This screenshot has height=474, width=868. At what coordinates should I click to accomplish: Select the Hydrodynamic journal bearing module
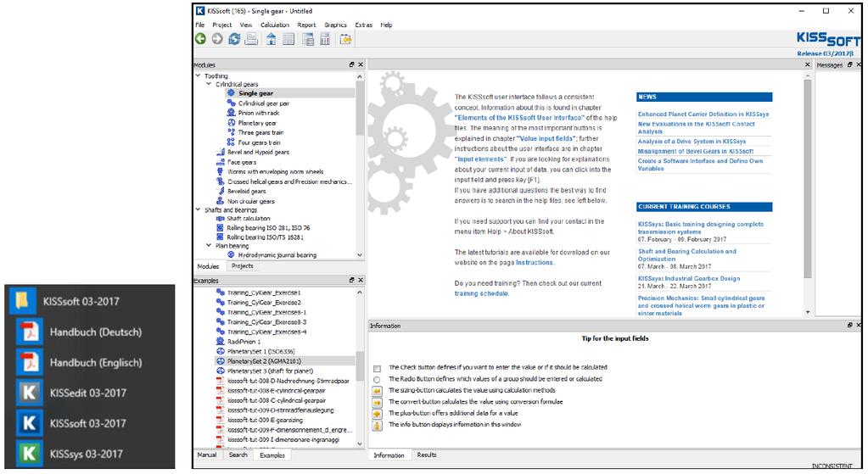tap(277, 255)
